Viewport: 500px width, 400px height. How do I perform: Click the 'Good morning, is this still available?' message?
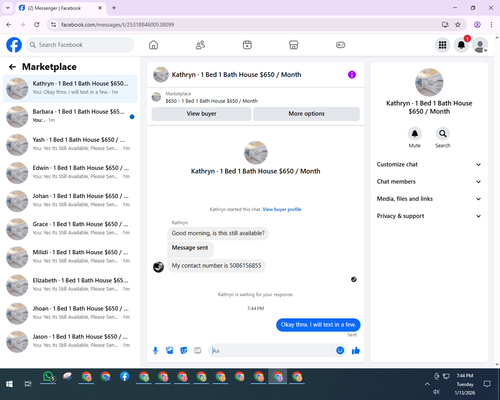point(218,233)
